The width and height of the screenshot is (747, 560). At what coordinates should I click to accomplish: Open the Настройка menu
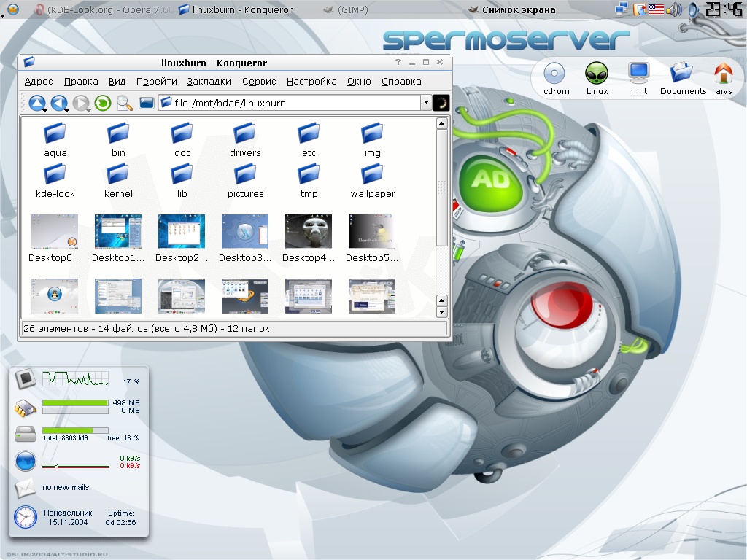tap(311, 82)
